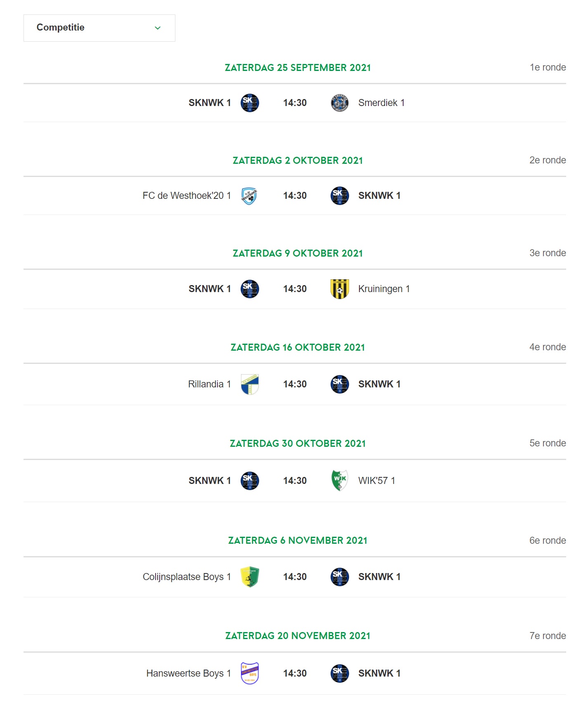
Task: Click the Hansweertse Boys club crest
Action: point(249,673)
